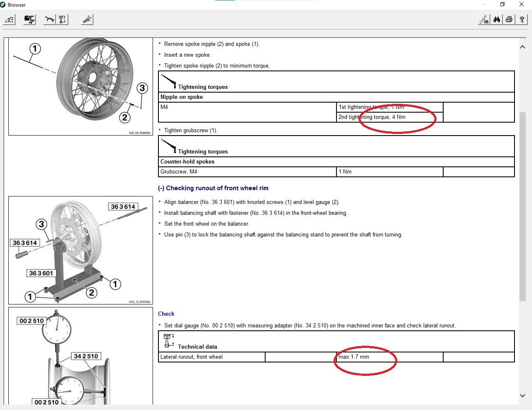Open help with the question mark icon
The width and height of the screenshot is (532, 410).
click(522, 20)
